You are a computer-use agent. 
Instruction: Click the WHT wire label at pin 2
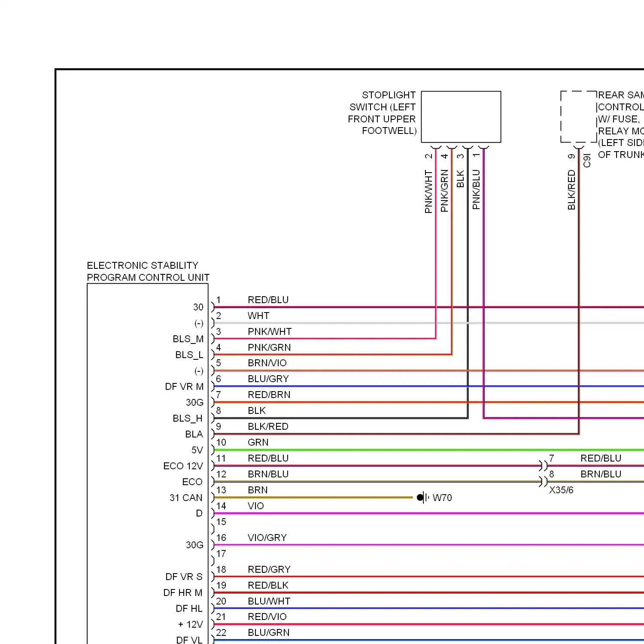click(258, 316)
